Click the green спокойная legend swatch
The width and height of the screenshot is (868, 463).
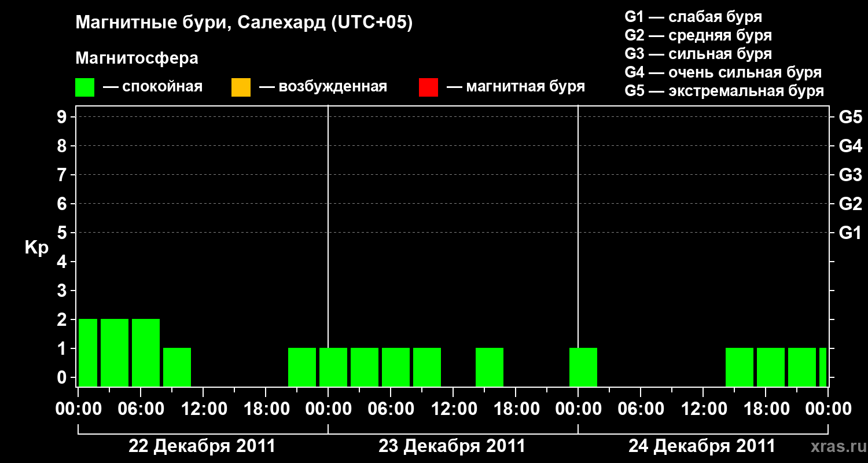[85, 87]
